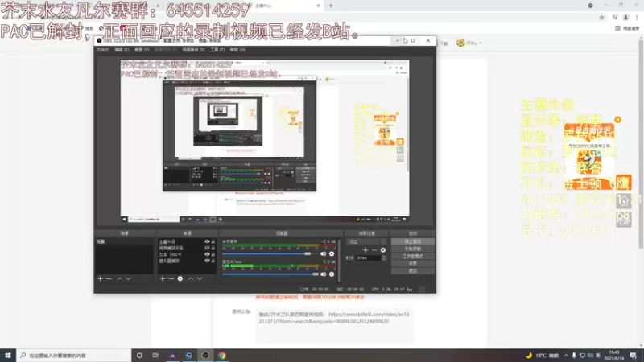Remove the selected scene with the minus icon
This screenshot has width=644, height=362.
click(109, 278)
